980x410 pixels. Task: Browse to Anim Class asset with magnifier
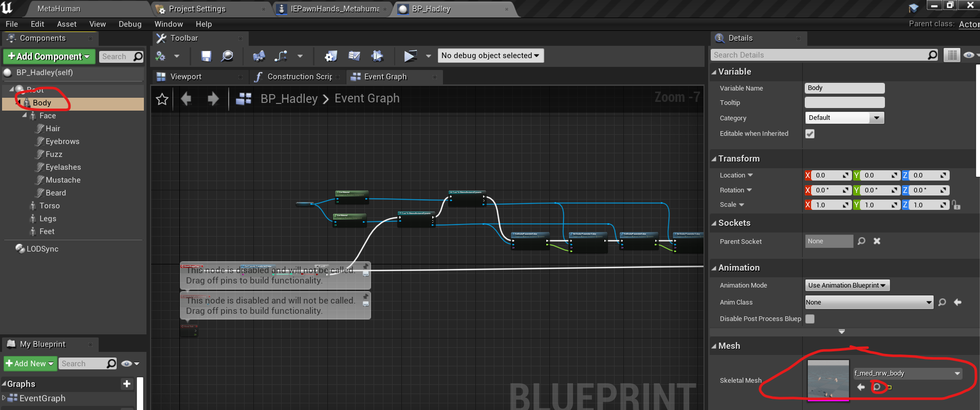point(942,302)
